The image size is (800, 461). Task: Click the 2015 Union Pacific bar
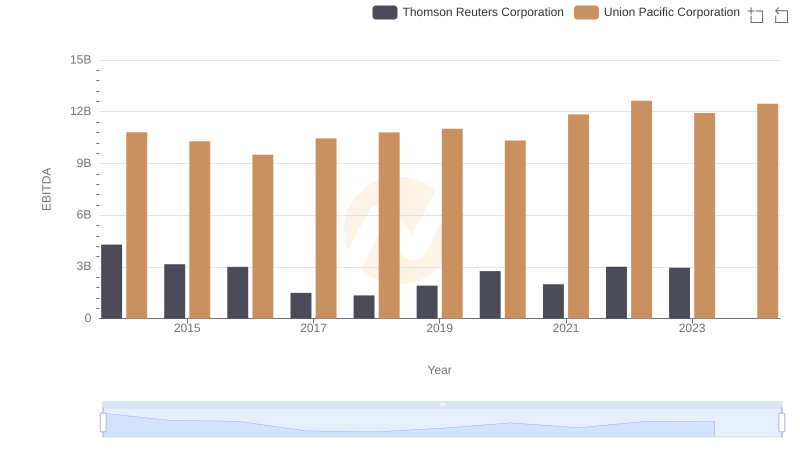(199, 230)
